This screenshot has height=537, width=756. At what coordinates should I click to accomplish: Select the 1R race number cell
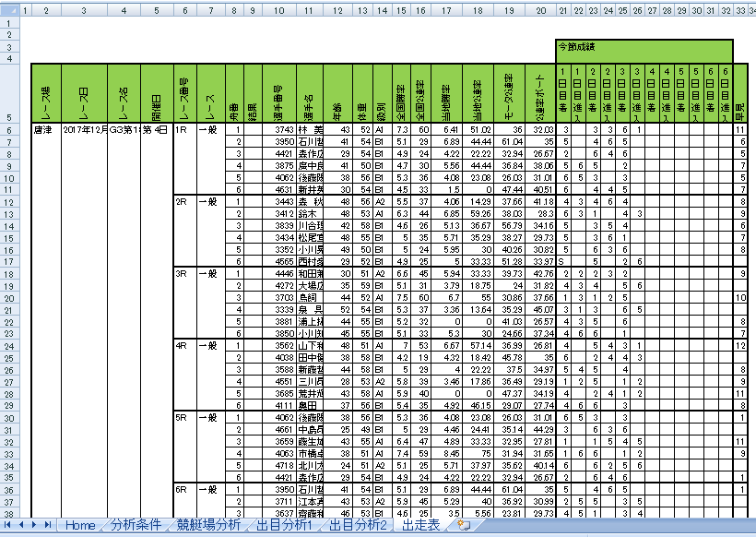click(185, 130)
